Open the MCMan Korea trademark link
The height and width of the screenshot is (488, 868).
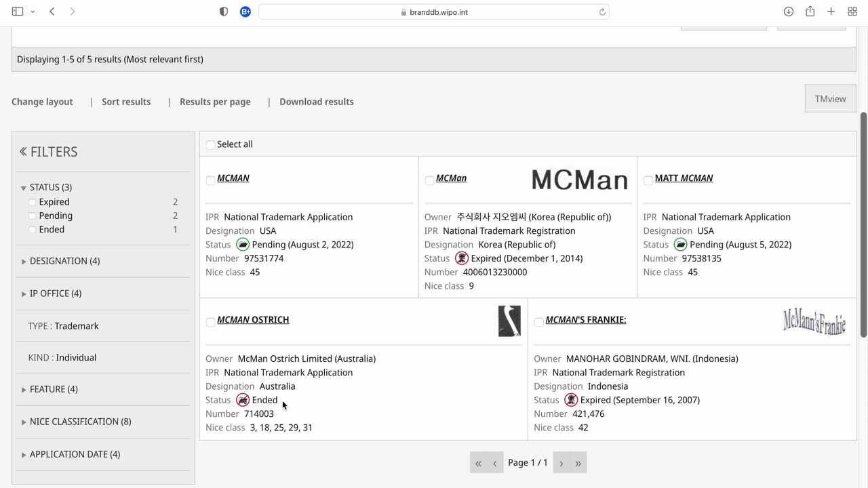click(451, 178)
